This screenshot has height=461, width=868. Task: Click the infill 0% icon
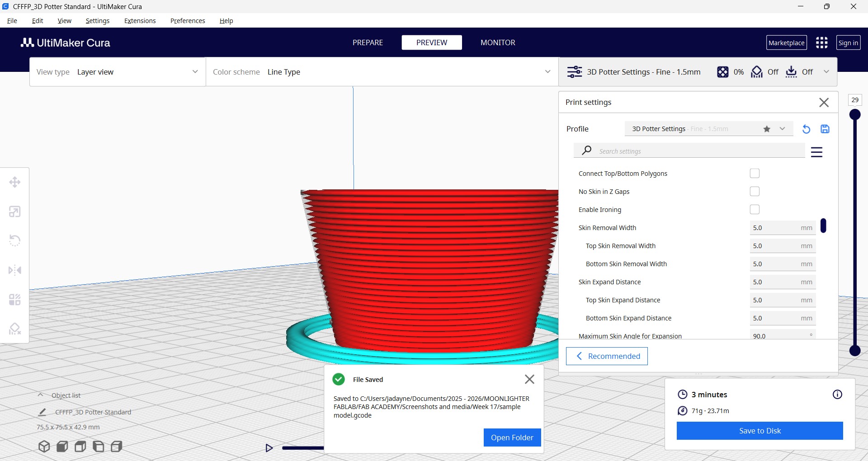click(x=722, y=72)
